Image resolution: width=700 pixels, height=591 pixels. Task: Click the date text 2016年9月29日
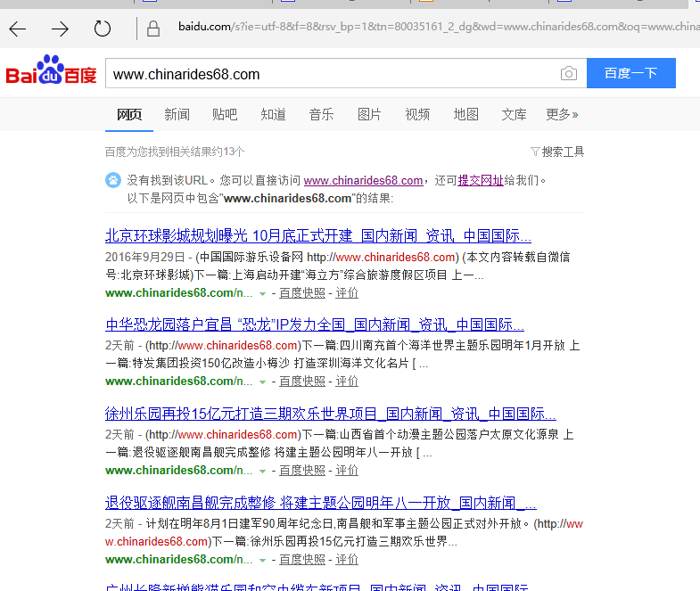[144, 257]
